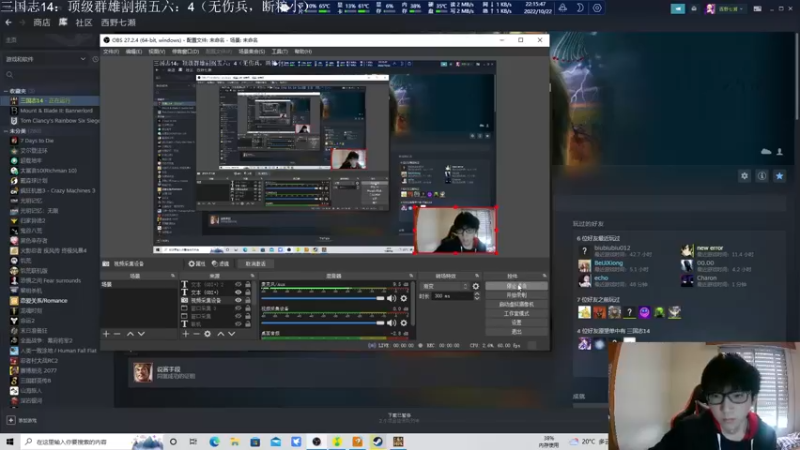This screenshot has height=450, width=800.
Task: Open source properties gear in sources toolbar
Action: coord(208,334)
